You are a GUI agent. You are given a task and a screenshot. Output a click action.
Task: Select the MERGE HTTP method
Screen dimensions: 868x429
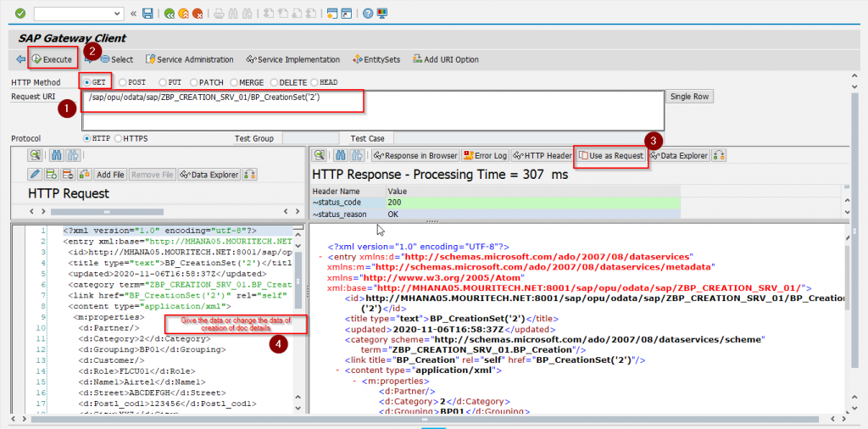tap(234, 82)
